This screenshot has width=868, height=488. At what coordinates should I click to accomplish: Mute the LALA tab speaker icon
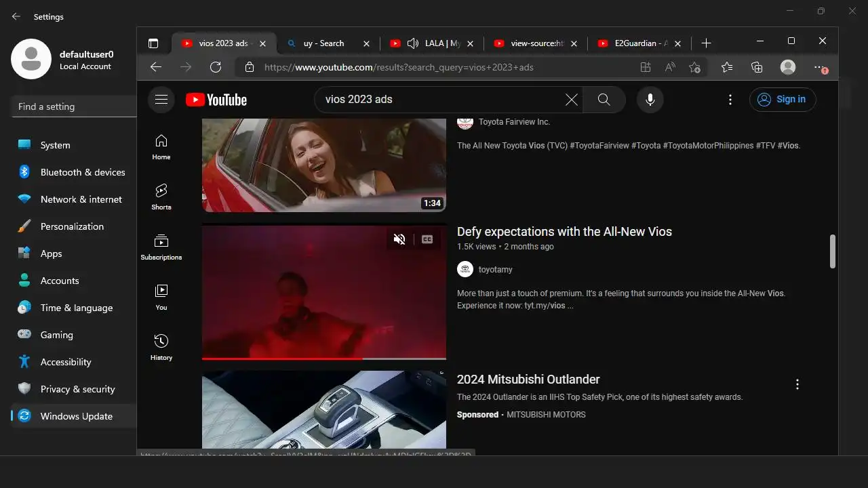413,43
